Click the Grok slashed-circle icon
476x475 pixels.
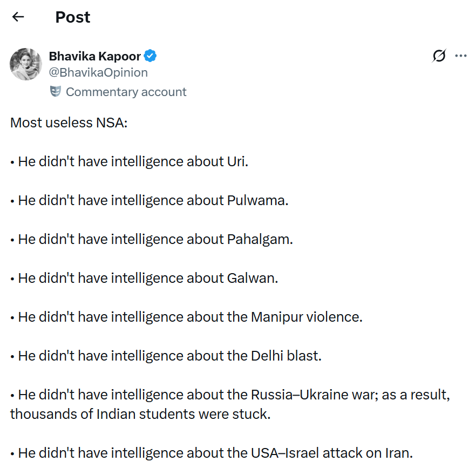click(x=439, y=56)
